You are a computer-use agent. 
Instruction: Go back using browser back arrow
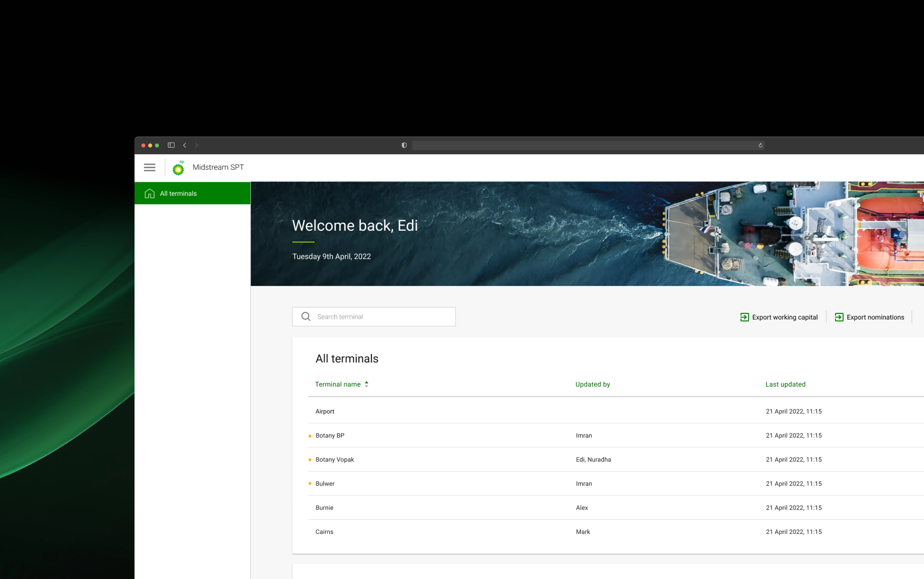(185, 145)
